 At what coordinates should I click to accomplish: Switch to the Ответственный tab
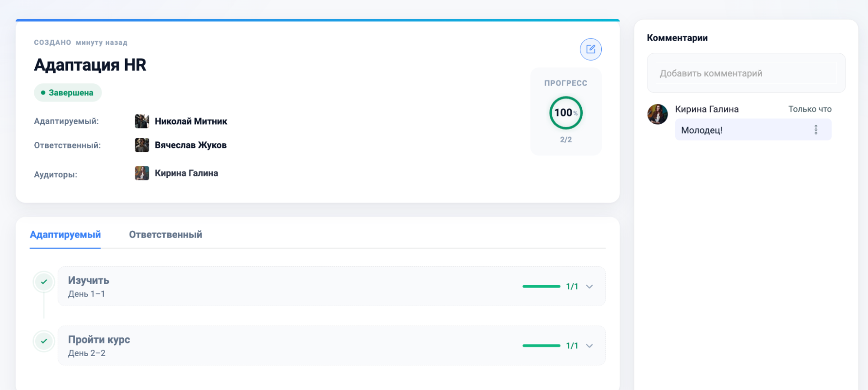tap(165, 235)
